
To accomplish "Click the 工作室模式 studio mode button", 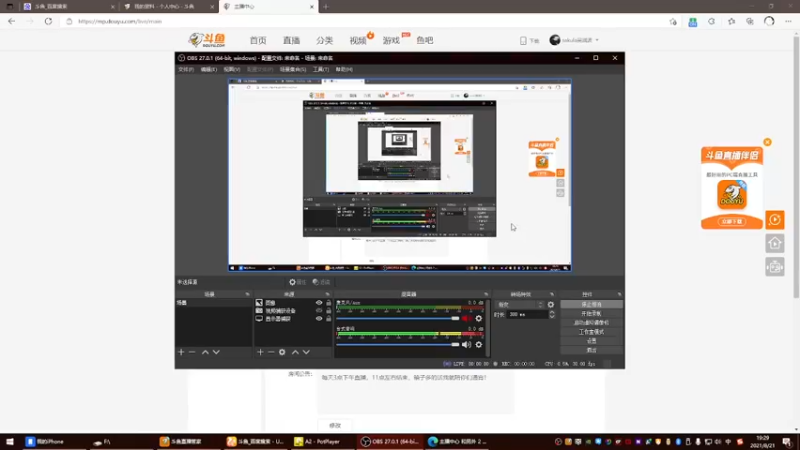I will [591, 332].
